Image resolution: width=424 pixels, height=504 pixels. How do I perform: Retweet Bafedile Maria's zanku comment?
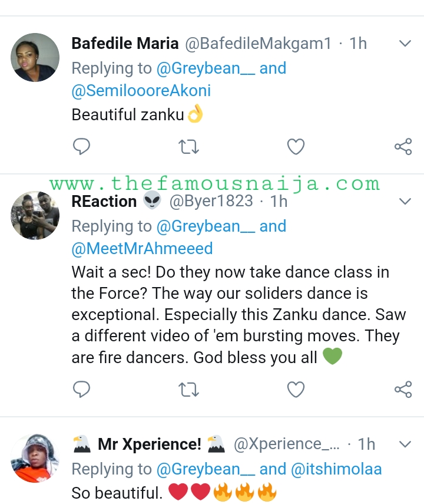[188, 146]
